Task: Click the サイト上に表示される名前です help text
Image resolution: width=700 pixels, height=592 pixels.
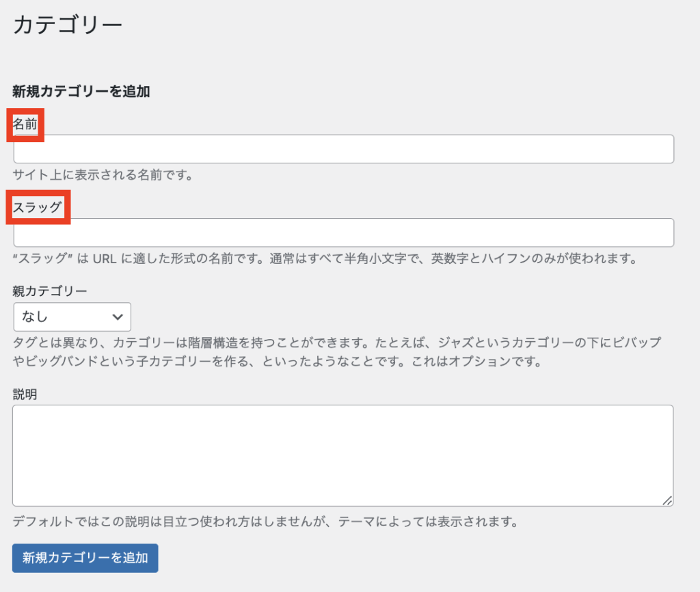Action: [x=103, y=175]
